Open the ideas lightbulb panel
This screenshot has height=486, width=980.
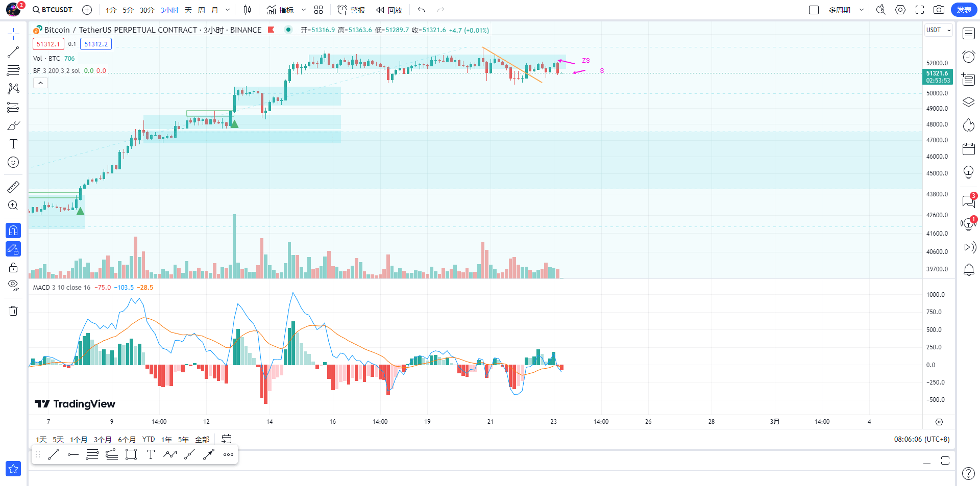pos(968,172)
